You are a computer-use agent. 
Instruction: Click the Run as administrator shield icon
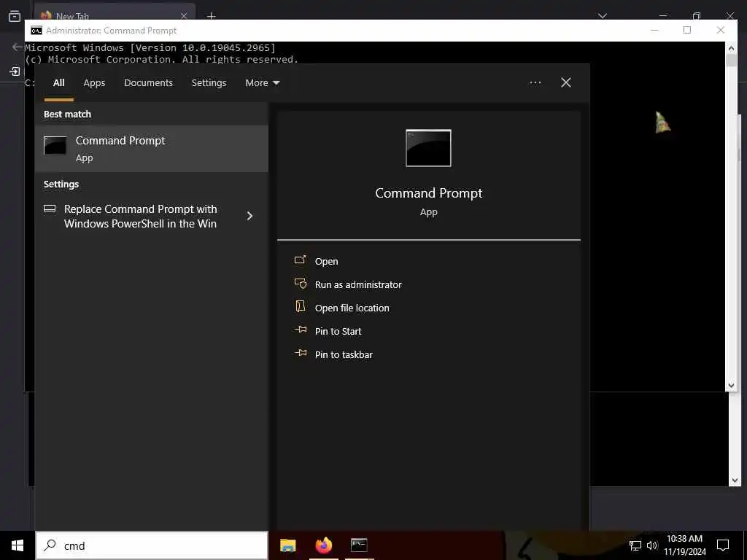(x=300, y=284)
